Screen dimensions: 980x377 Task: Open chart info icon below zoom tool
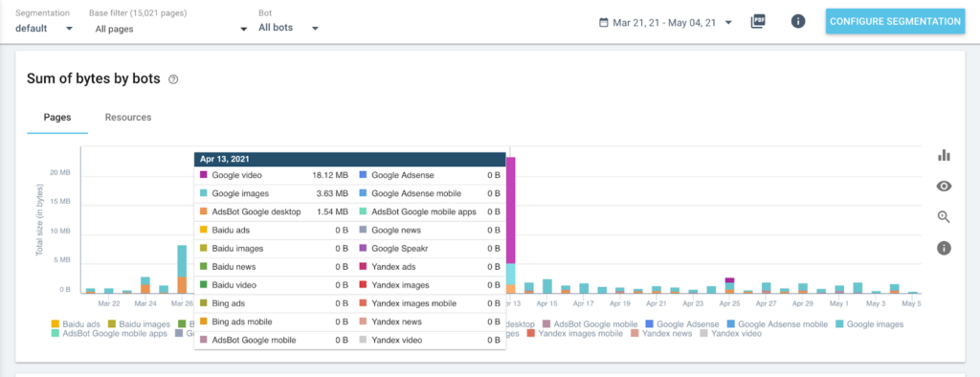tap(944, 248)
